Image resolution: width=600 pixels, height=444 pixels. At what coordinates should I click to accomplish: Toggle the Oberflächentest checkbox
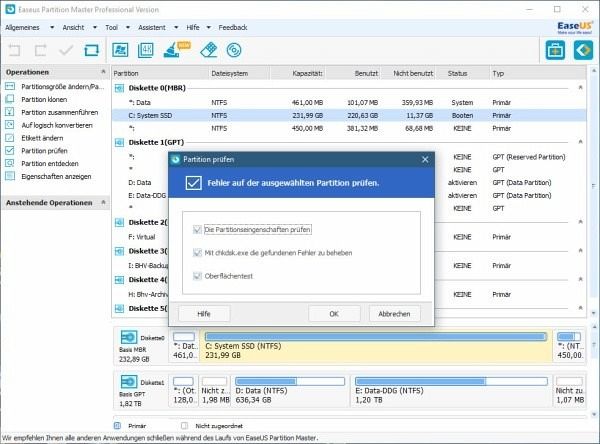[x=197, y=276]
